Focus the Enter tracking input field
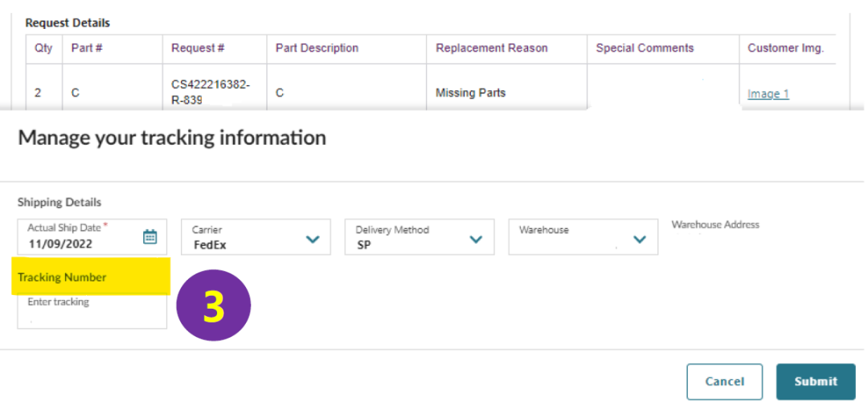This screenshot has width=868, height=402. click(x=92, y=311)
